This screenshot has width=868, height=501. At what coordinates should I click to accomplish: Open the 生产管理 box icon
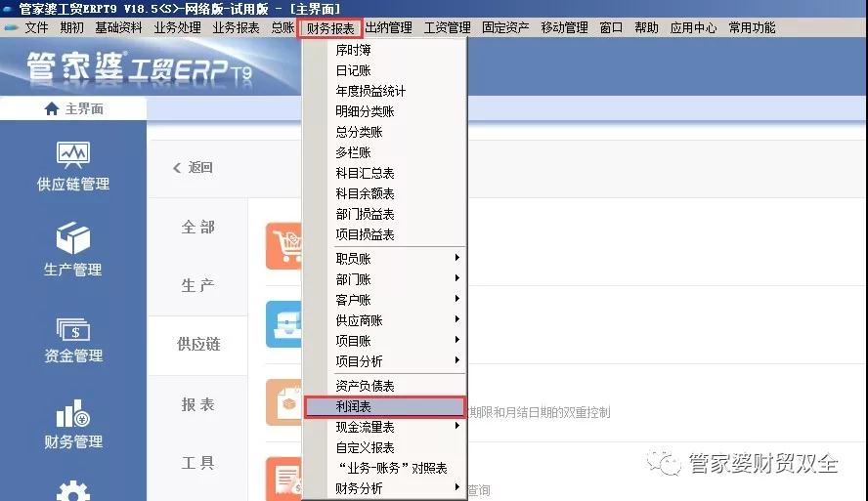73,240
